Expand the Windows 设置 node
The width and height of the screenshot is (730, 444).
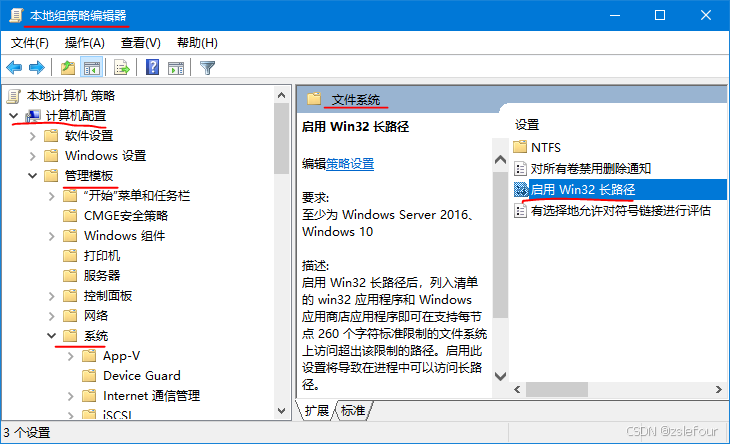pyautogui.click(x=33, y=156)
